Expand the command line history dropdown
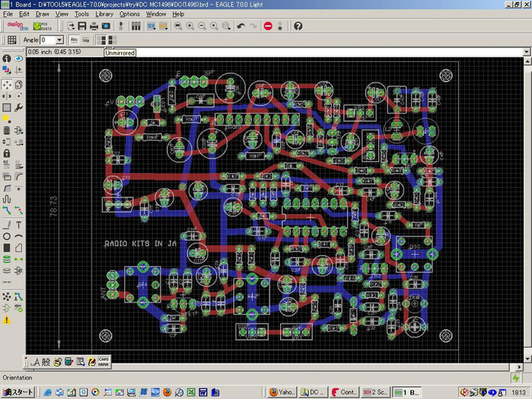Image resolution: width=532 pixels, height=399 pixels. [526, 52]
